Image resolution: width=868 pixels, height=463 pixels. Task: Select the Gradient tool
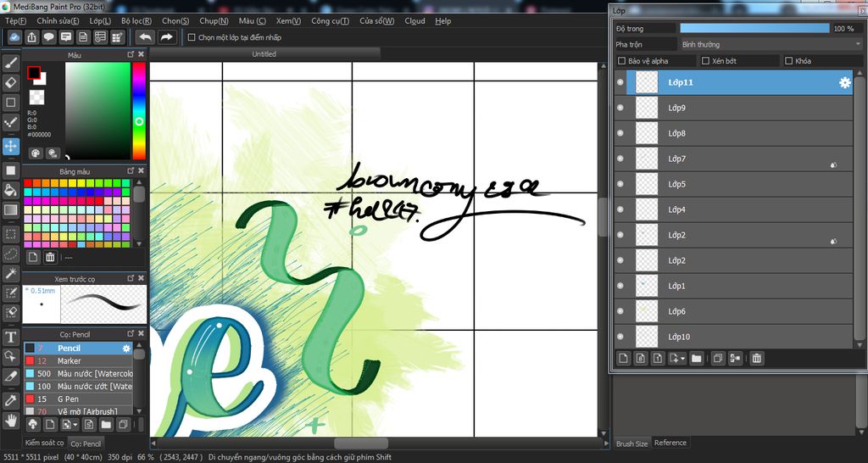(10, 210)
